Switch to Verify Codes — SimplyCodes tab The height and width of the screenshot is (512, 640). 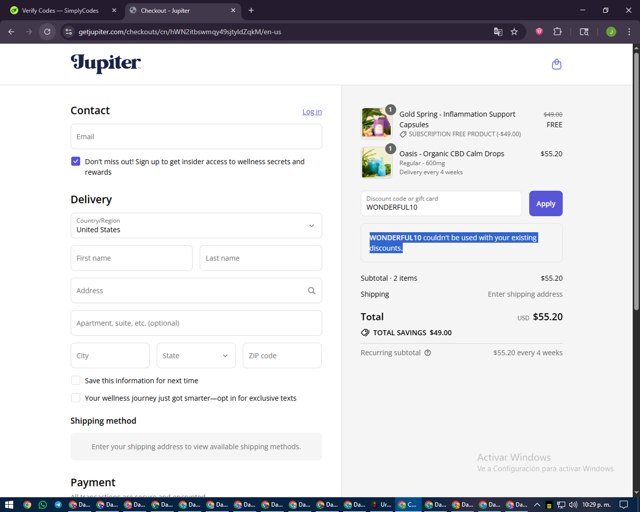[62, 10]
